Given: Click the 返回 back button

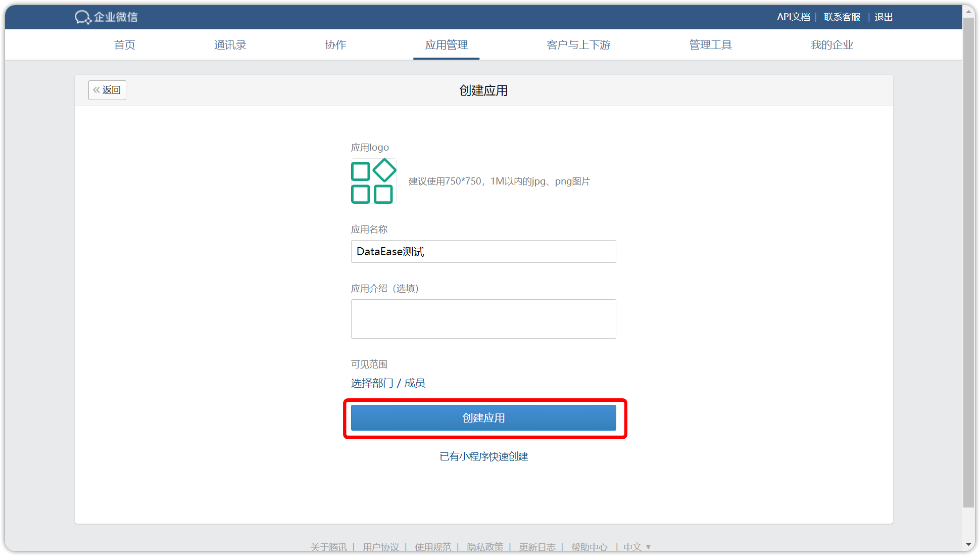Looking at the screenshot, I should pos(107,89).
